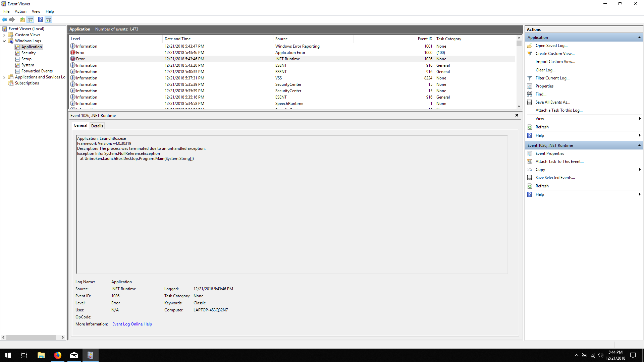Open the View menu
This screenshot has width=644, height=362.
(x=36, y=11)
